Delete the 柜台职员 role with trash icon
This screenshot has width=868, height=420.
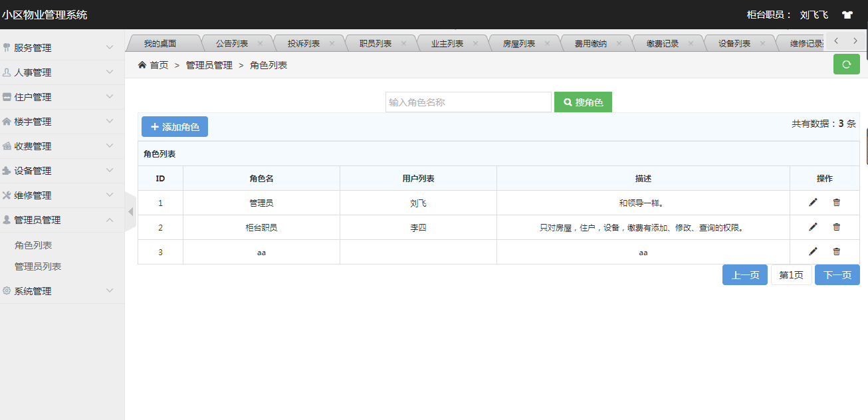[x=837, y=227]
